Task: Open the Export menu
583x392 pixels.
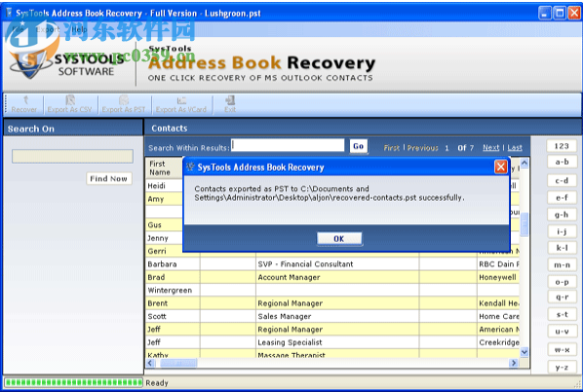Action: tap(48, 29)
